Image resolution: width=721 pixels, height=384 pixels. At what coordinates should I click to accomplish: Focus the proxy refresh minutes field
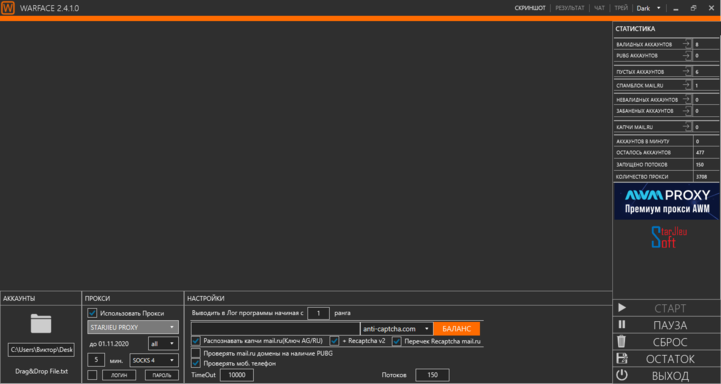coord(96,360)
